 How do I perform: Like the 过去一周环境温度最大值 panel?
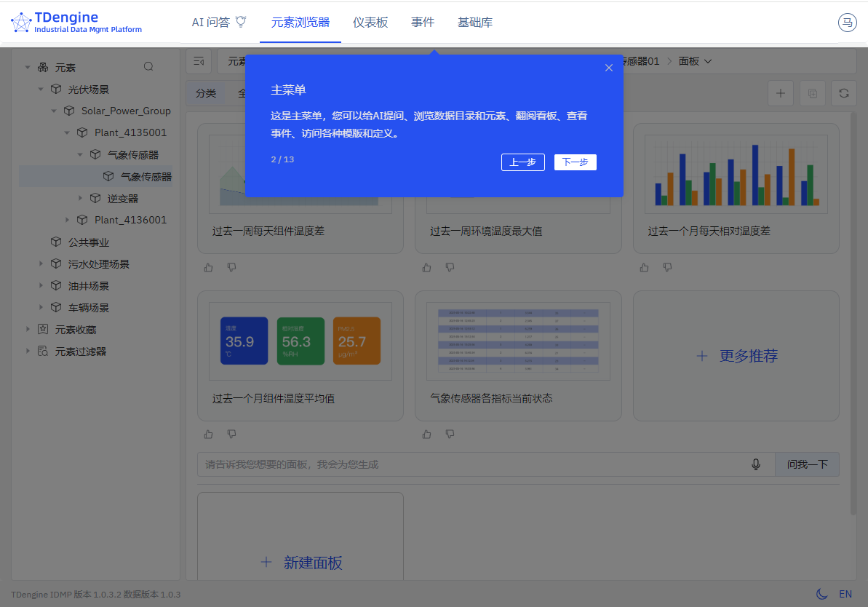coord(427,268)
